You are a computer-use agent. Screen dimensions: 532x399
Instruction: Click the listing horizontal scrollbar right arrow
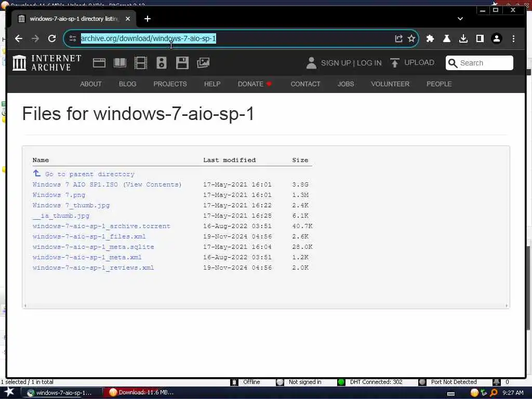pyautogui.click(x=507, y=305)
